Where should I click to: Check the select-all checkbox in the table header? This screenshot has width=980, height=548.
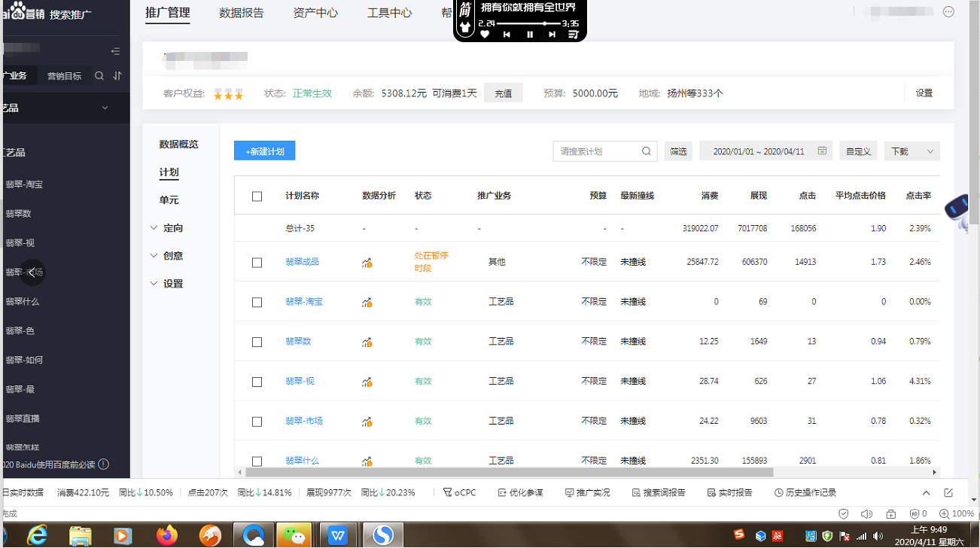[257, 196]
